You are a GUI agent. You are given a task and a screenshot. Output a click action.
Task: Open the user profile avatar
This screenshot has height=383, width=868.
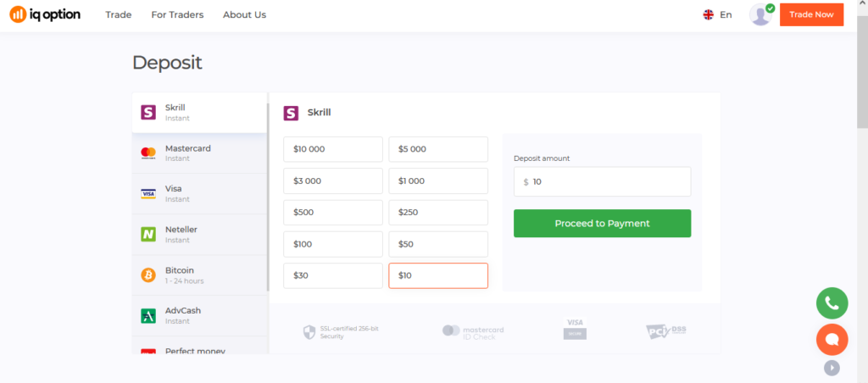[760, 14]
